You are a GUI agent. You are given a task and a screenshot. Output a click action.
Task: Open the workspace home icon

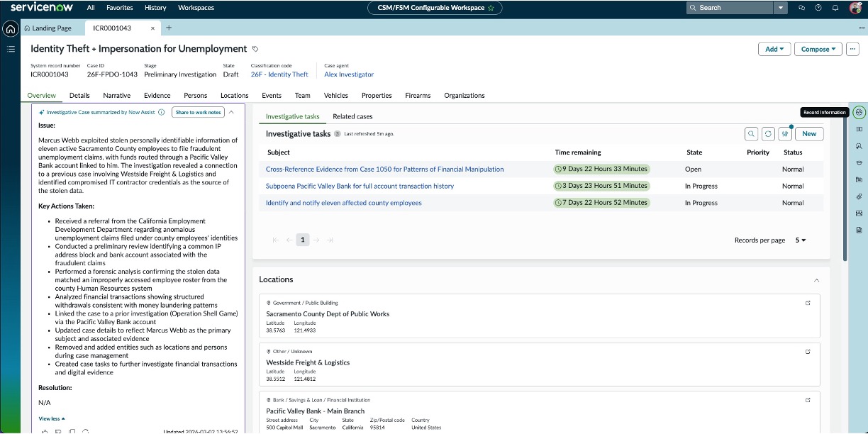click(10, 29)
